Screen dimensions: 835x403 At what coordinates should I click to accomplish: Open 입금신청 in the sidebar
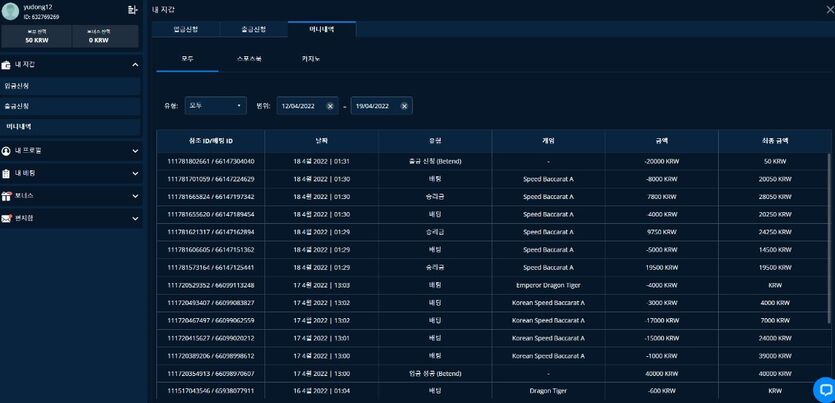70,86
